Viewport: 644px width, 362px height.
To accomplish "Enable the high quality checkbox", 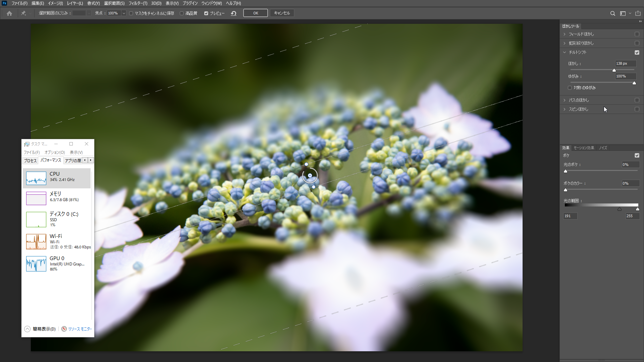I will 182,13.
